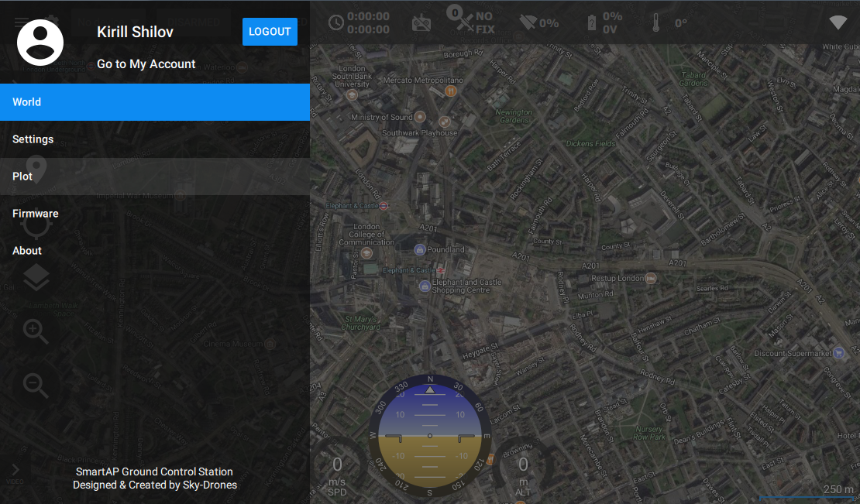Click the London College of Communication marker
Viewport: 860px width, 504px height.
(x=366, y=252)
